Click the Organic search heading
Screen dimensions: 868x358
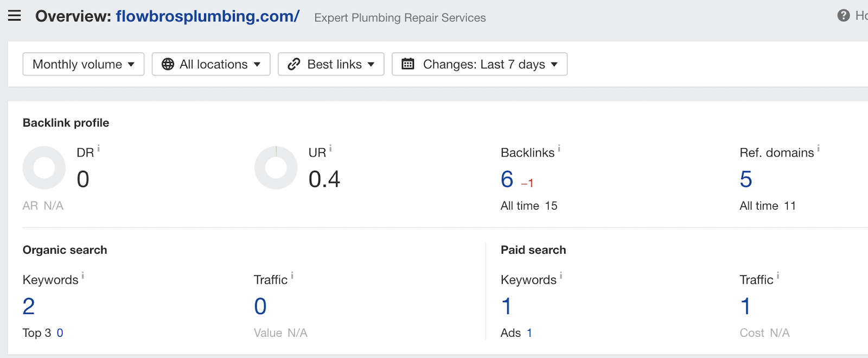click(x=65, y=250)
